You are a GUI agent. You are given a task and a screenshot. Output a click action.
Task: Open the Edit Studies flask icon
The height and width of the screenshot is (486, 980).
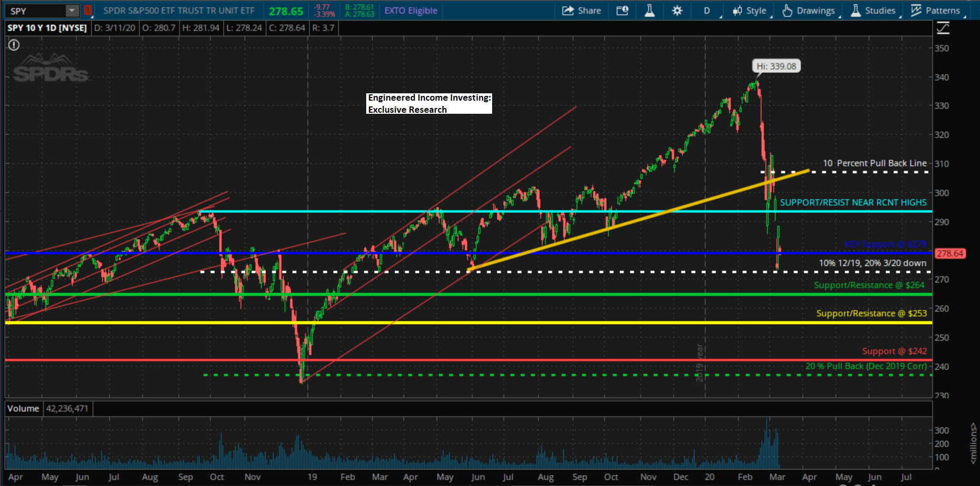click(649, 10)
